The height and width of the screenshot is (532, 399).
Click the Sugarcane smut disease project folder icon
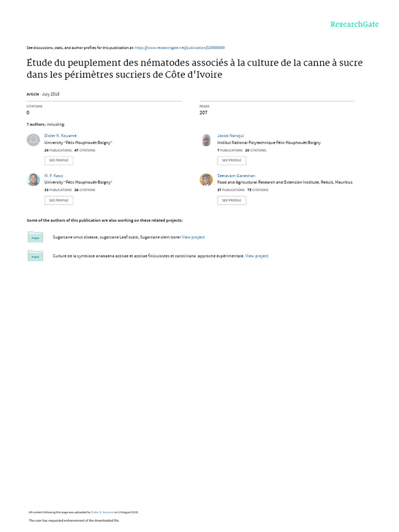[35, 237]
